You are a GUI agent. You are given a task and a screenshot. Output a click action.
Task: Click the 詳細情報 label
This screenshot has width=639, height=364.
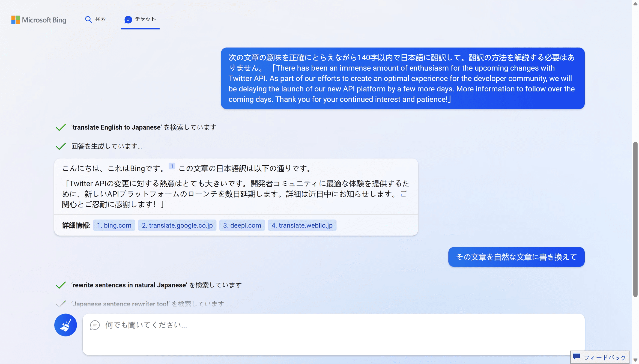coord(76,225)
